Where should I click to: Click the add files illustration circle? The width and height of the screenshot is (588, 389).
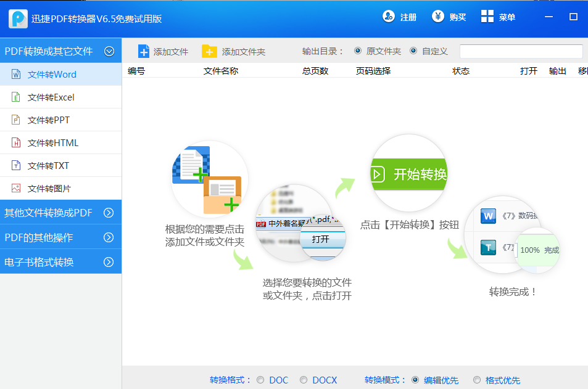(x=209, y=179)
